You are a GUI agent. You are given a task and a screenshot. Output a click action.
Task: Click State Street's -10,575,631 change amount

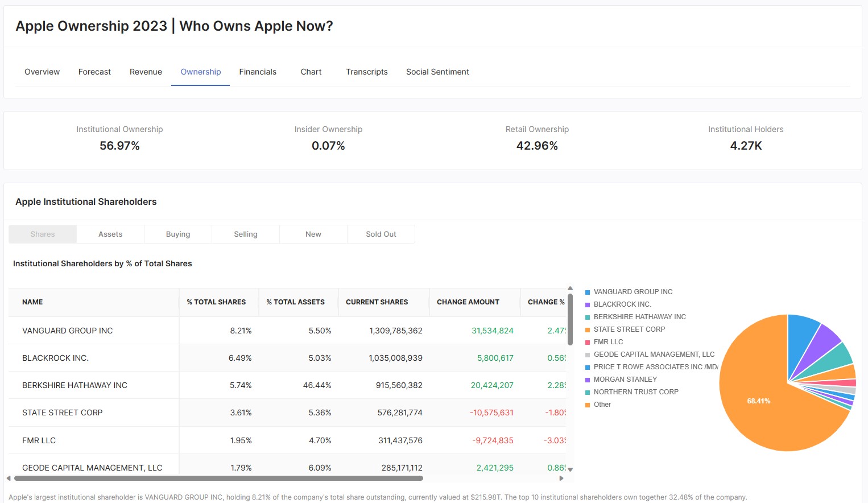point(491,413)
